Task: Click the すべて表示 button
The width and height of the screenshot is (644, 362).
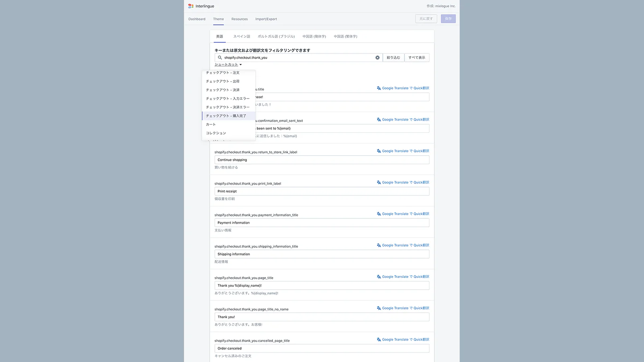Action: [417, 58]
